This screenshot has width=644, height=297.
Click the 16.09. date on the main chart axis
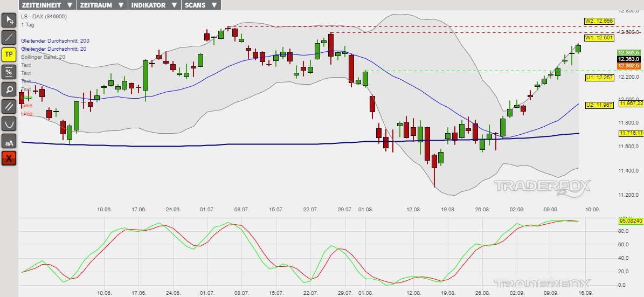point(593,209)
